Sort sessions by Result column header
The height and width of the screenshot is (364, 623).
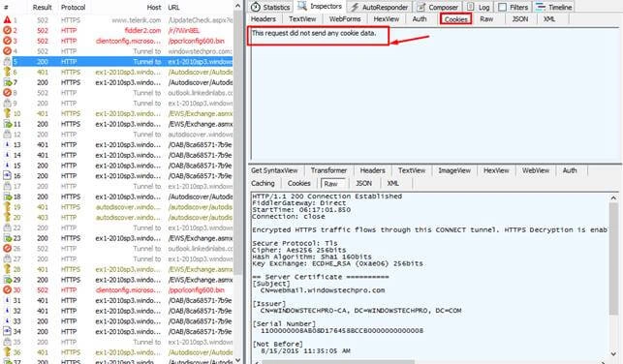click(x=42, y=7)
